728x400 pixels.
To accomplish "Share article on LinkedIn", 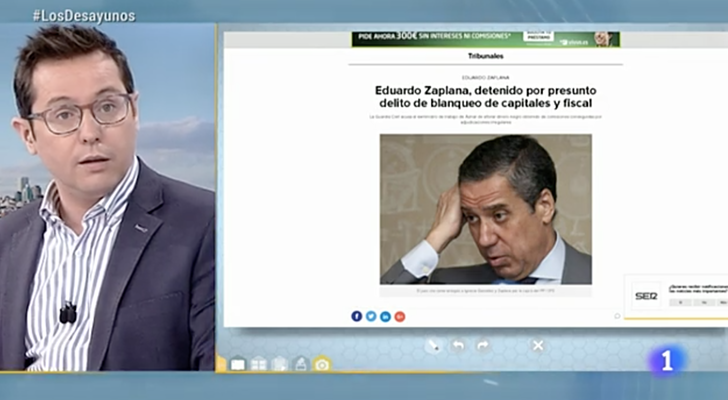I will pos(385,316).
